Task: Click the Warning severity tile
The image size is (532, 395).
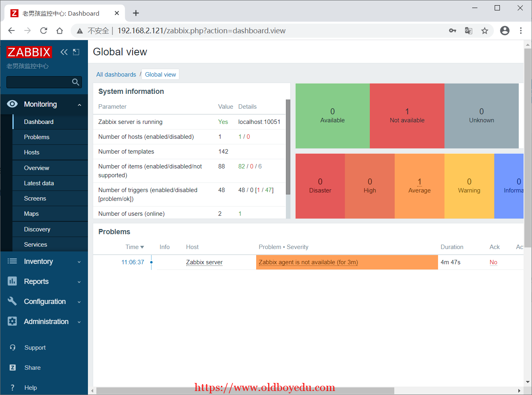Action: (469, 186)
